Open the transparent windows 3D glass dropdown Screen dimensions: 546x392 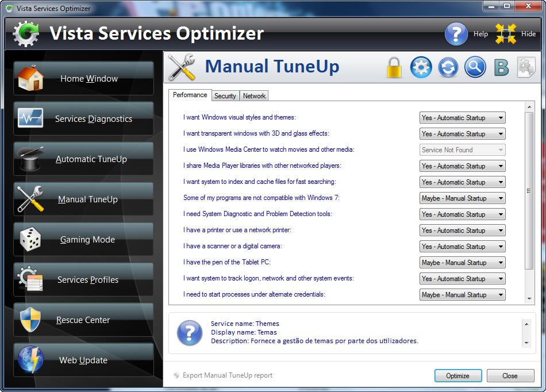pos(463,134)
